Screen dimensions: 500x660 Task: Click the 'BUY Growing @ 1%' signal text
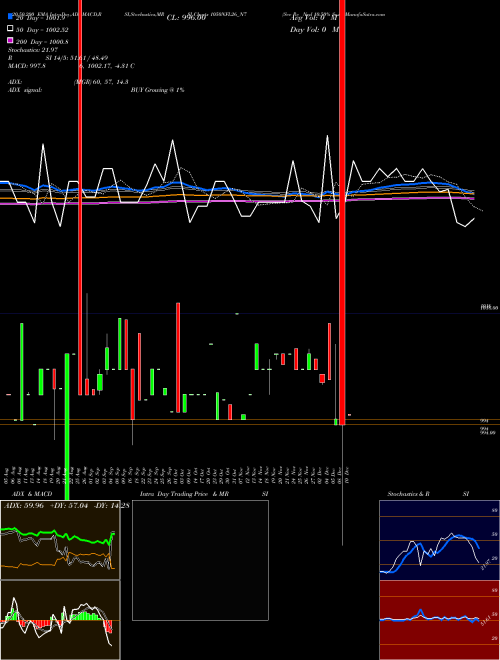[x=157, y=90]
